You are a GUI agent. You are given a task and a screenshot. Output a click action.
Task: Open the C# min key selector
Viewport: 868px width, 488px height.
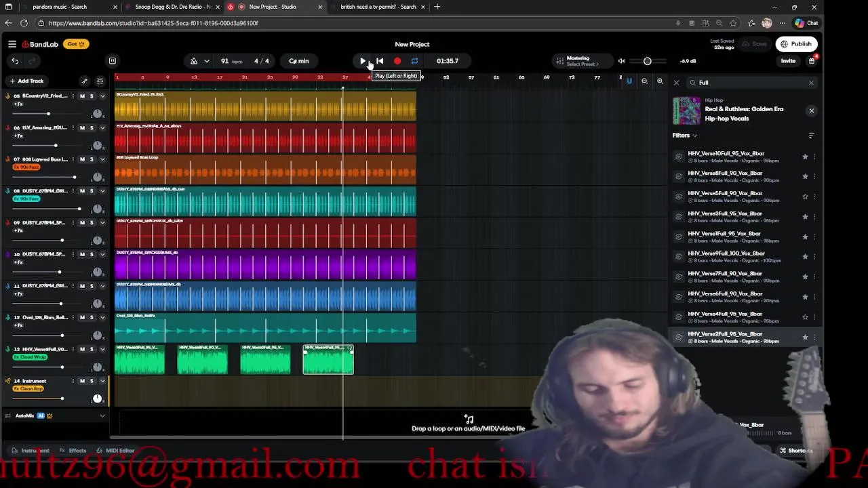(x=299, y=61)
